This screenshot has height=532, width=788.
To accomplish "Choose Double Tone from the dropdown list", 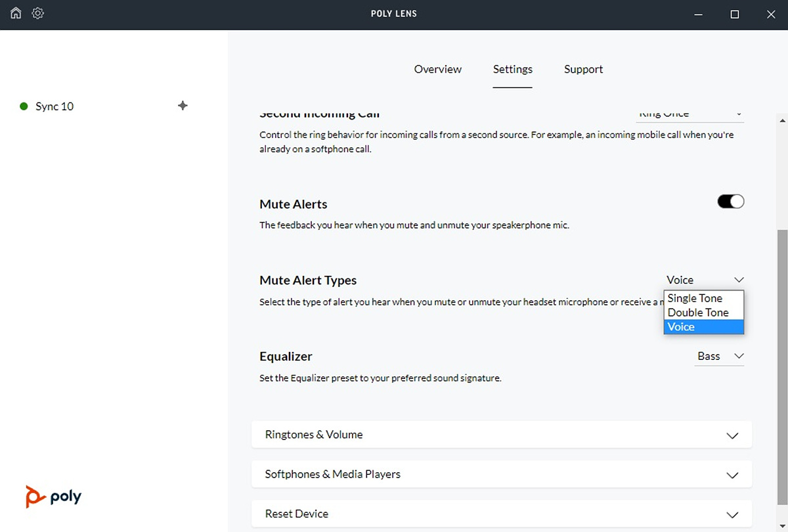I will pos(703,313).
